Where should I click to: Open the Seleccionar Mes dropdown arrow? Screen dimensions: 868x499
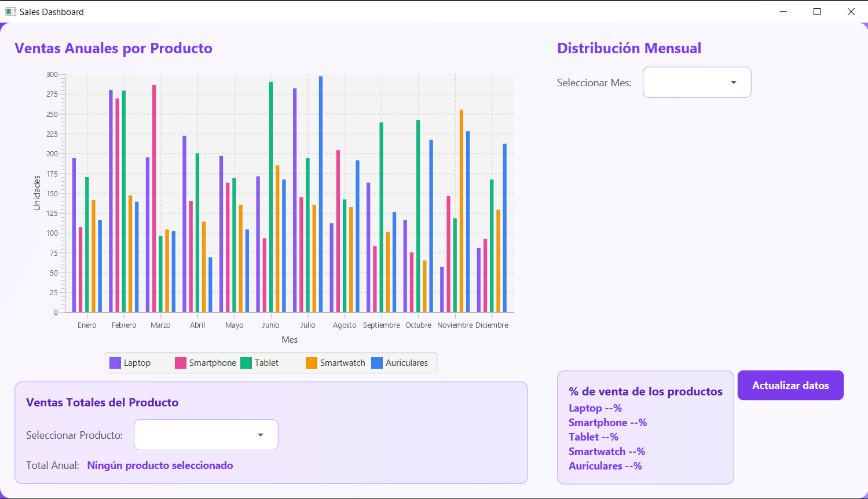[x=734, y=82]
